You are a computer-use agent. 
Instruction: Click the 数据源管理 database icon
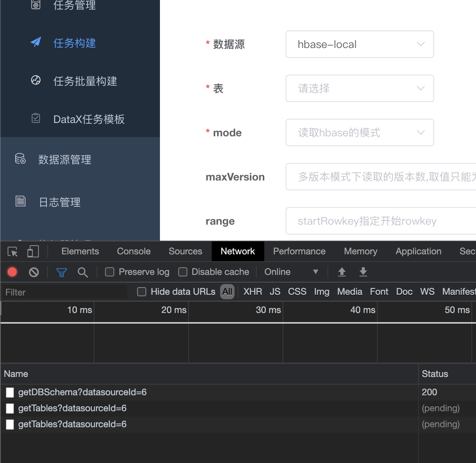(21, 159)
